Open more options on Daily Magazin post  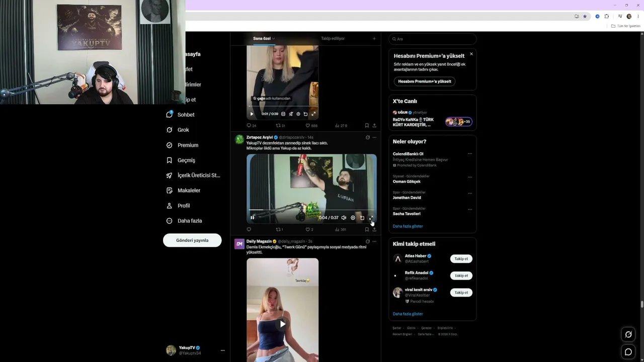[x=374, y=241]
